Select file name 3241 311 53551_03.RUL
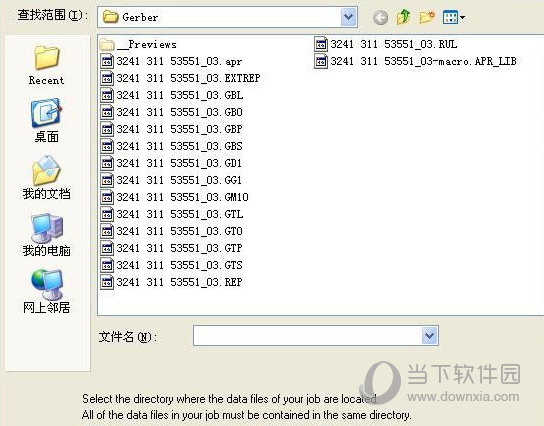Image resolution: width=544 pixels, height=426 pixels. point(394,44)
